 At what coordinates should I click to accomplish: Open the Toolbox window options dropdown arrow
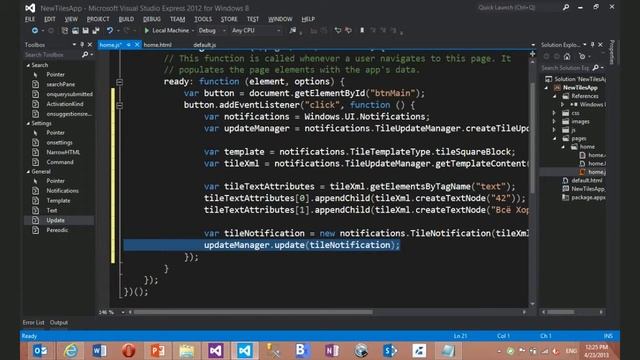(74, 44)
